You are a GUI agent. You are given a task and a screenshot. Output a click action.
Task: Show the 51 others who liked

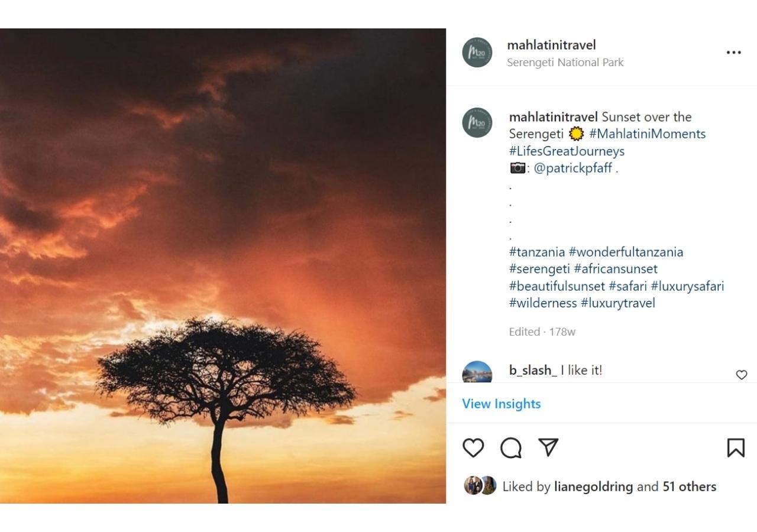tap(689, 486)
